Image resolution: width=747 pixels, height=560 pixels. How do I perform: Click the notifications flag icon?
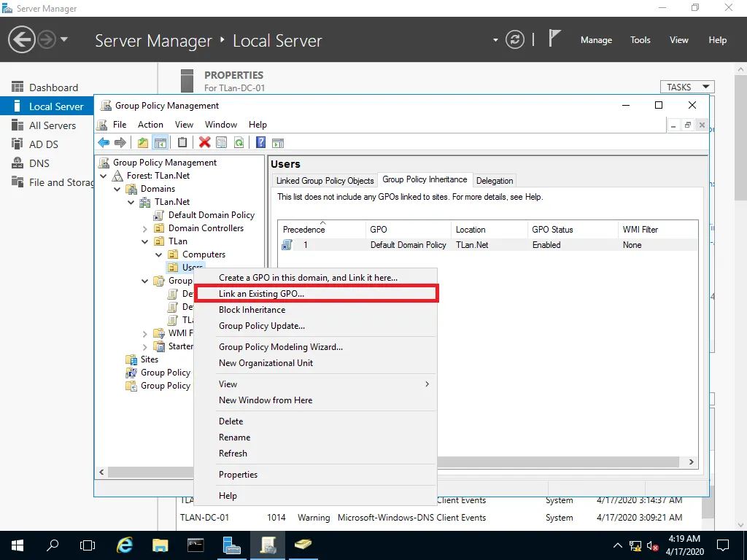click(x=554, y=39)
